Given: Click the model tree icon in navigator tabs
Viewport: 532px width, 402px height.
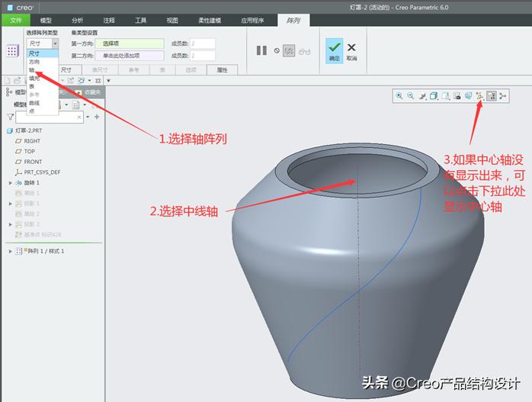Looking at the screenshot, I should (x=9, y=92).
